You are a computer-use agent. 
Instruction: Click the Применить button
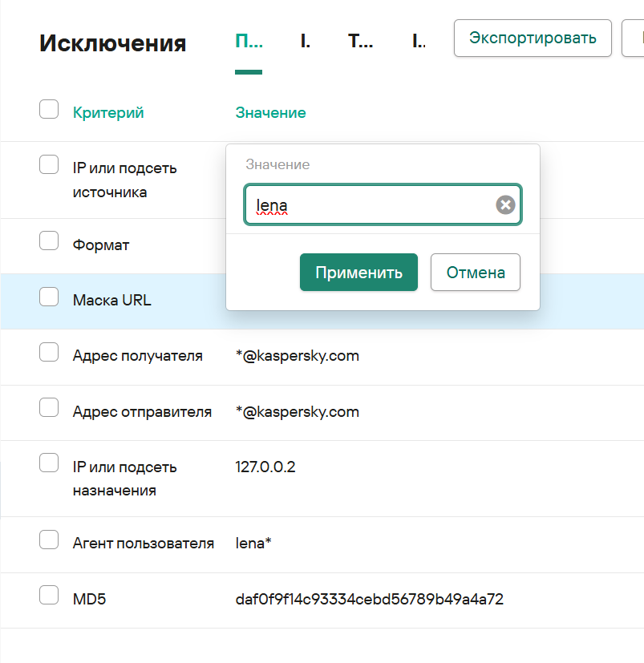coord(358,273)
